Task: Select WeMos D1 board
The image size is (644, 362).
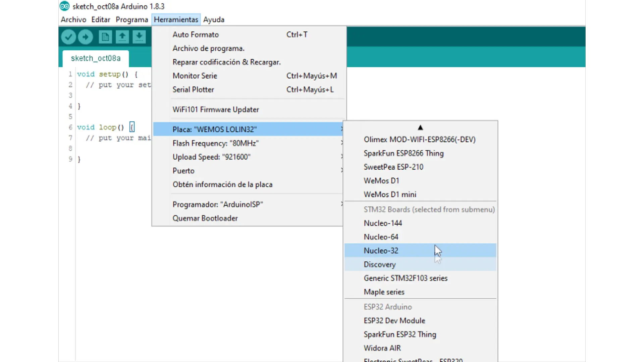Action: (420, 181)
